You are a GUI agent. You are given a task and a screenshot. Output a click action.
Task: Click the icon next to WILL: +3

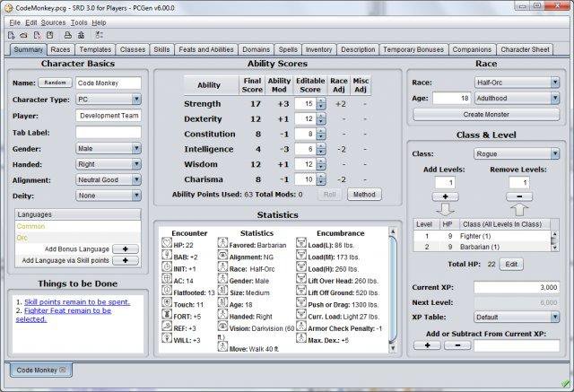[167, 338]
